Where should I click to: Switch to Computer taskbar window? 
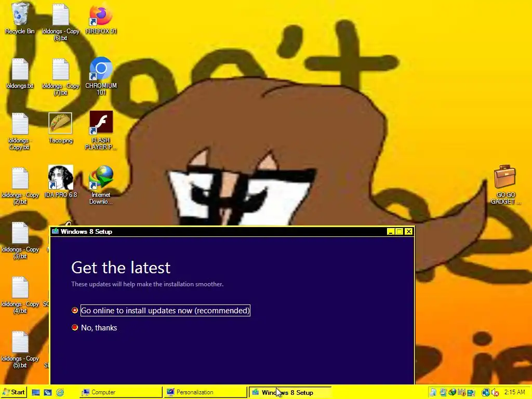click(121, 392)
